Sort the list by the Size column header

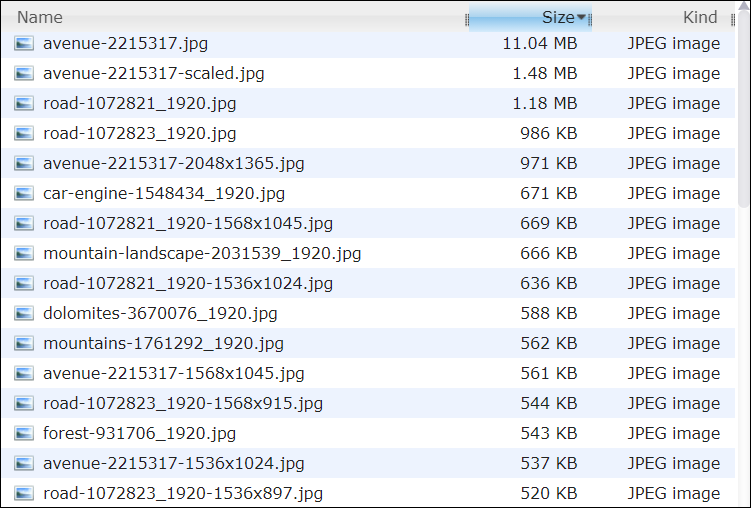pos(530,18)
